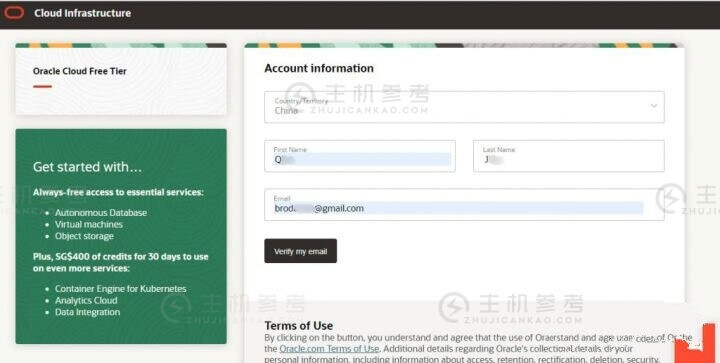
Task: Edit the Email address field
Action: pos(464,205)
